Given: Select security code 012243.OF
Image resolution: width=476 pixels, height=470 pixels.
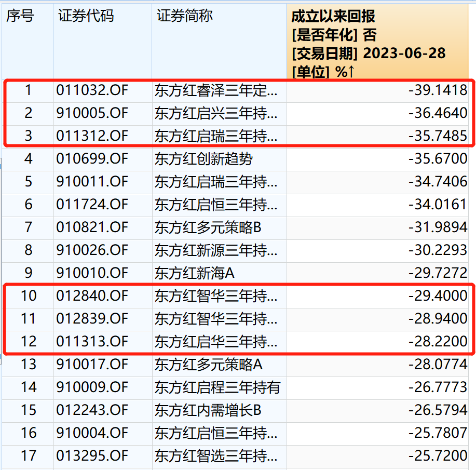Looking at the screenshot, I should 92,410.
